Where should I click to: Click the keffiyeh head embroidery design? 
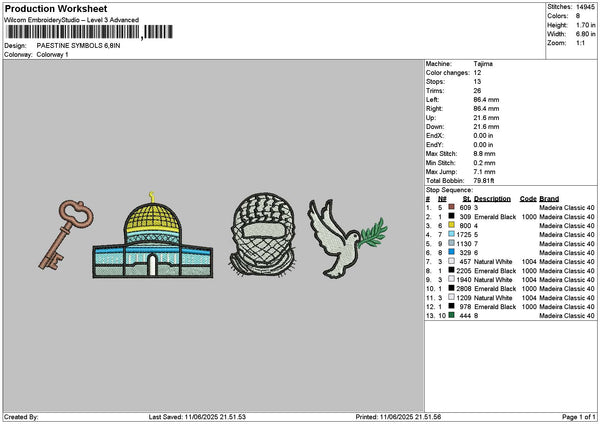(x=263, y=234)
